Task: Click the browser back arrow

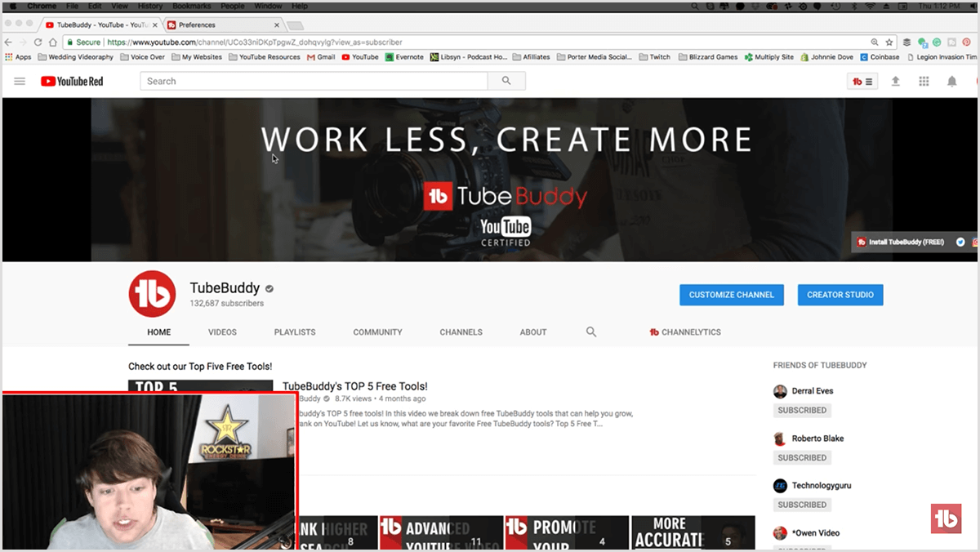Action: (8, 42)
